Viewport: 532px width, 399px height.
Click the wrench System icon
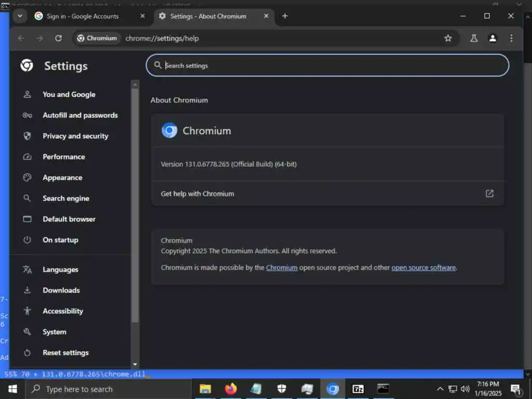click(27, 332)
